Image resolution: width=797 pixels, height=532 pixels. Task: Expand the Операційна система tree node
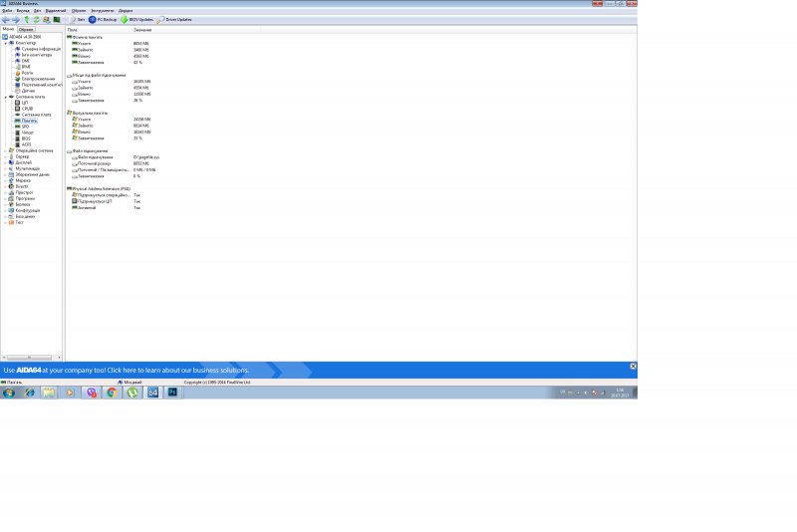tap(4, 150)
